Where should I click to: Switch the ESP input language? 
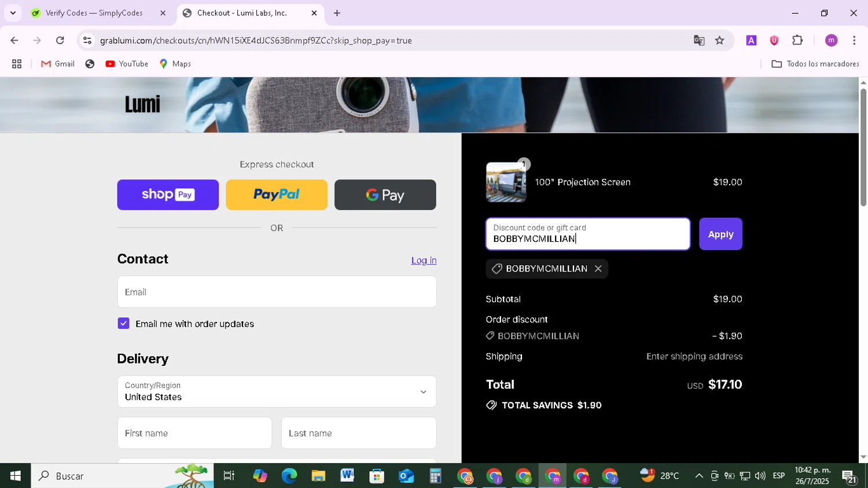(779, 476)
